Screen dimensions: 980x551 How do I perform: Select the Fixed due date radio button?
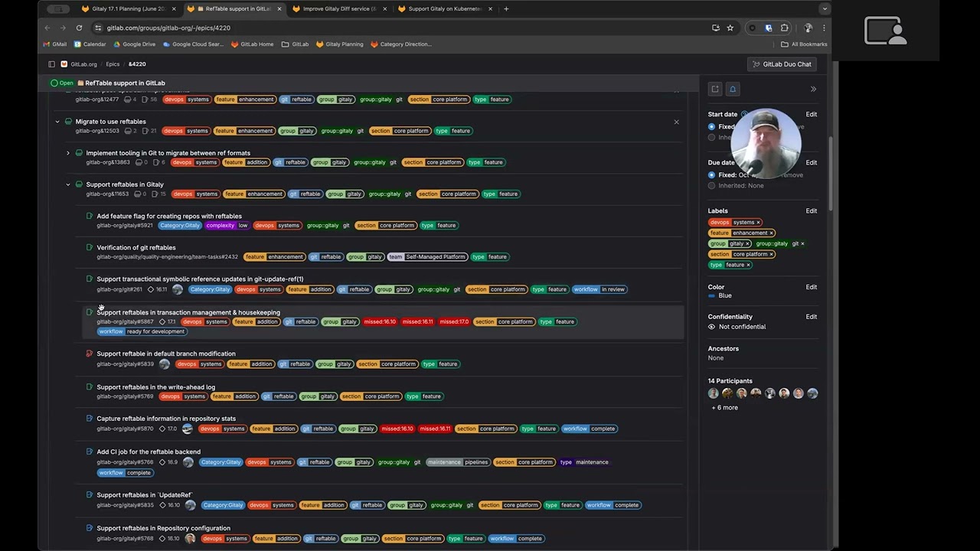pos(712,175)
